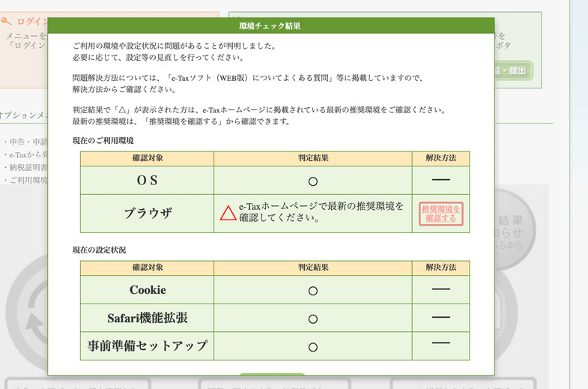This screenshot has height=389, width=588.
Task: Click the Safari機能拡張 row label
Action: (x=148, y=318)
